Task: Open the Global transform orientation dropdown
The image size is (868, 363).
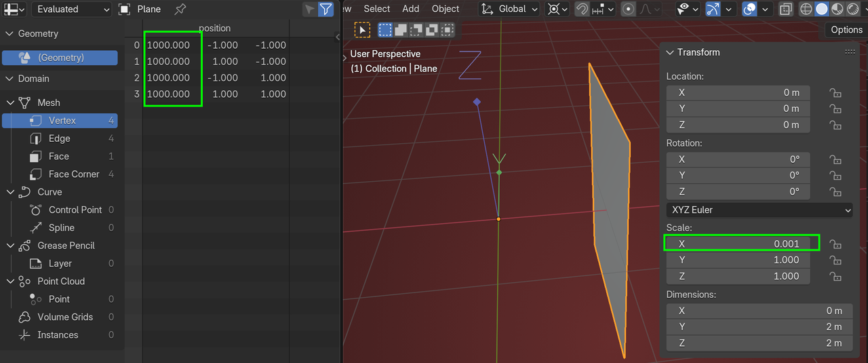Action: pyautogui.click(x=510, y=9)
